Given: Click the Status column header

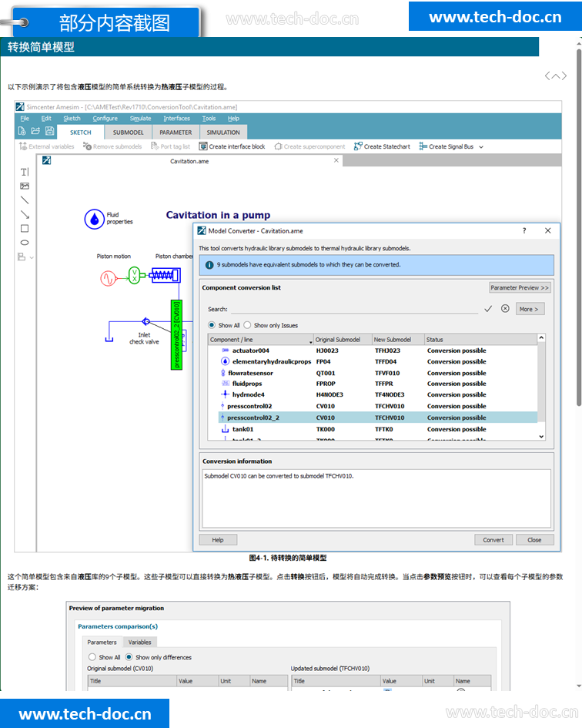Looking at the screenshot, I should coord(481,340).
